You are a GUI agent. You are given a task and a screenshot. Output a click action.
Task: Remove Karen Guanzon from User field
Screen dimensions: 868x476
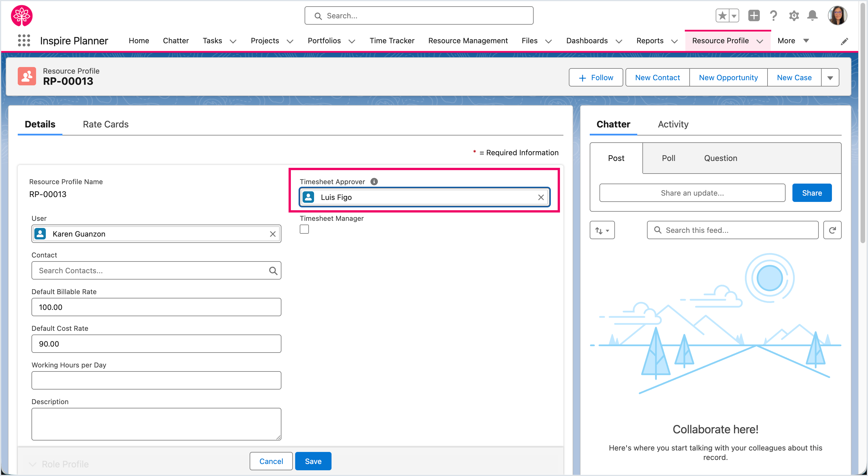pyautogui.click(x=273, y=234)
